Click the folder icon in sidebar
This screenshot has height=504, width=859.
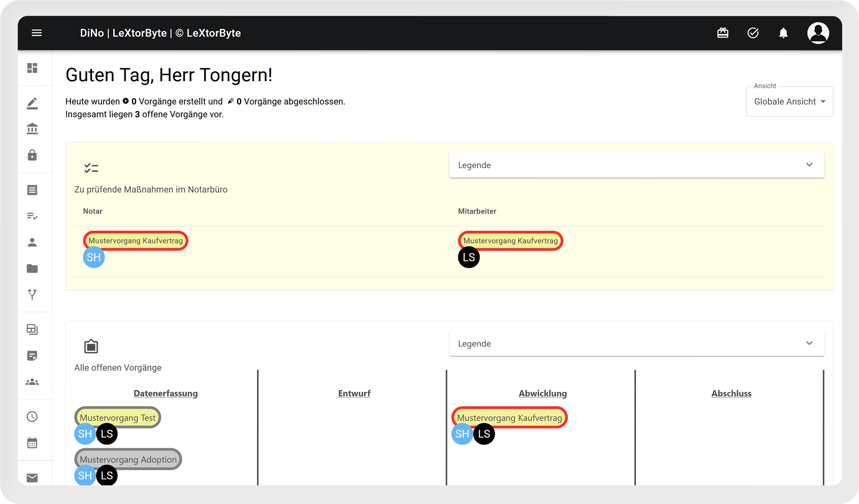[32, 269]
